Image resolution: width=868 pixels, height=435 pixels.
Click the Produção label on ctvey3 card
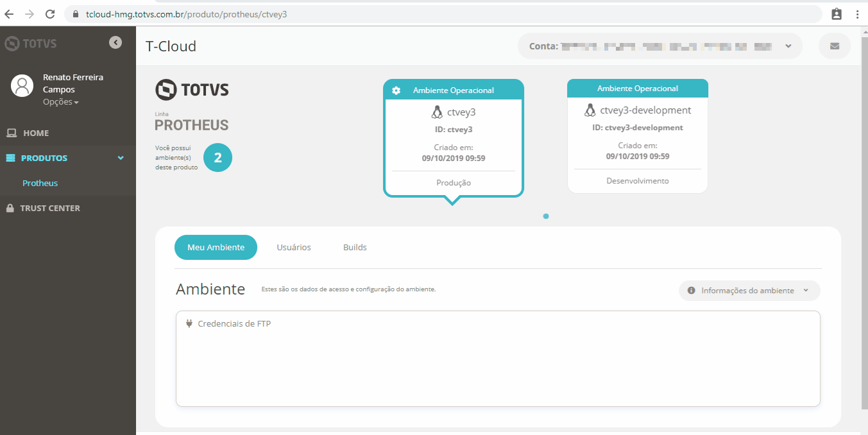(x=454, y=183)
